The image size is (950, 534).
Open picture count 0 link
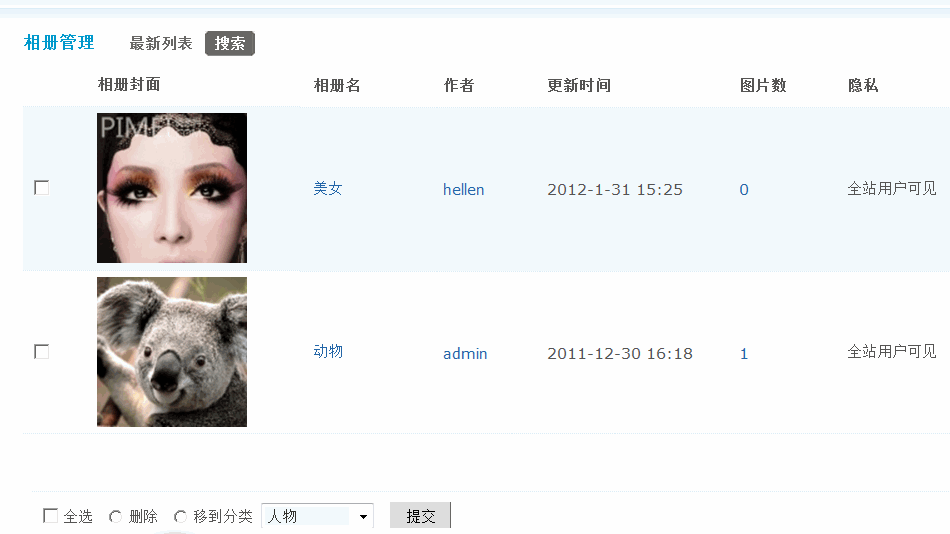(744, 190)
